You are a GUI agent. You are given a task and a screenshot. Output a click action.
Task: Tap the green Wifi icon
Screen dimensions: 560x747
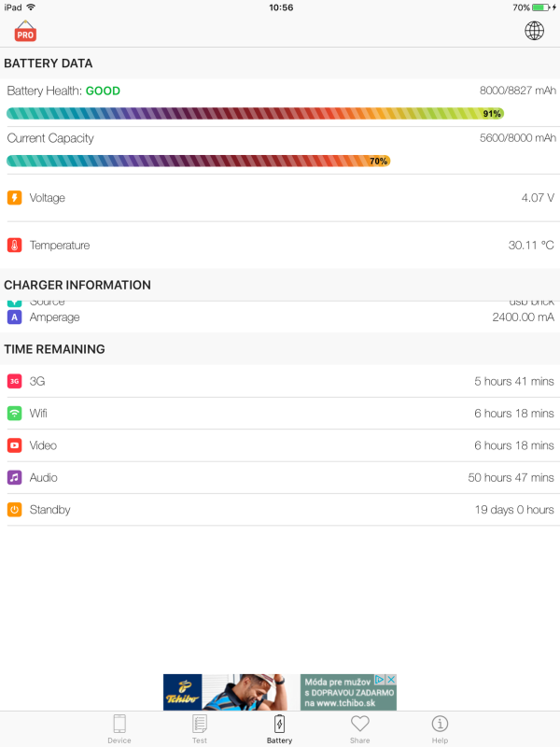[x=14, y=413]
